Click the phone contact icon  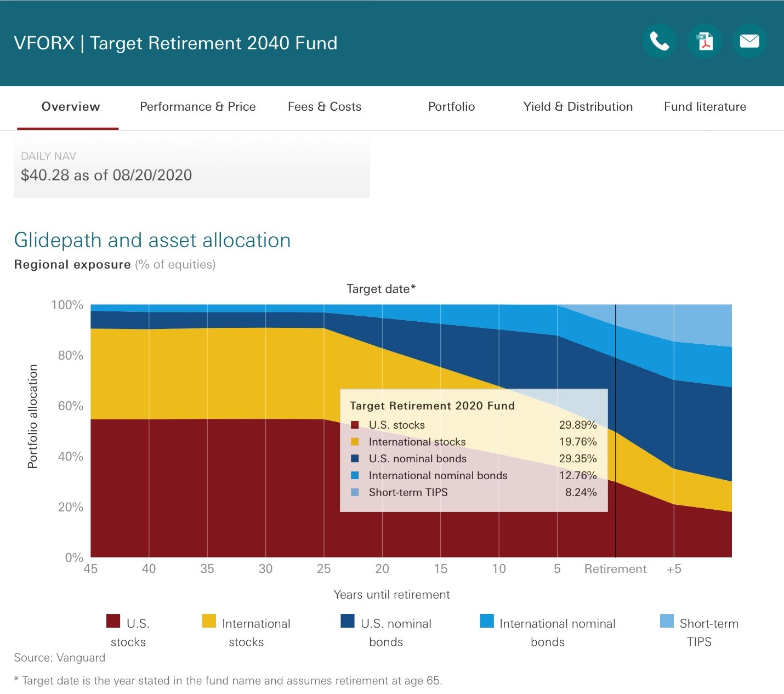click(x=660, y=41)
